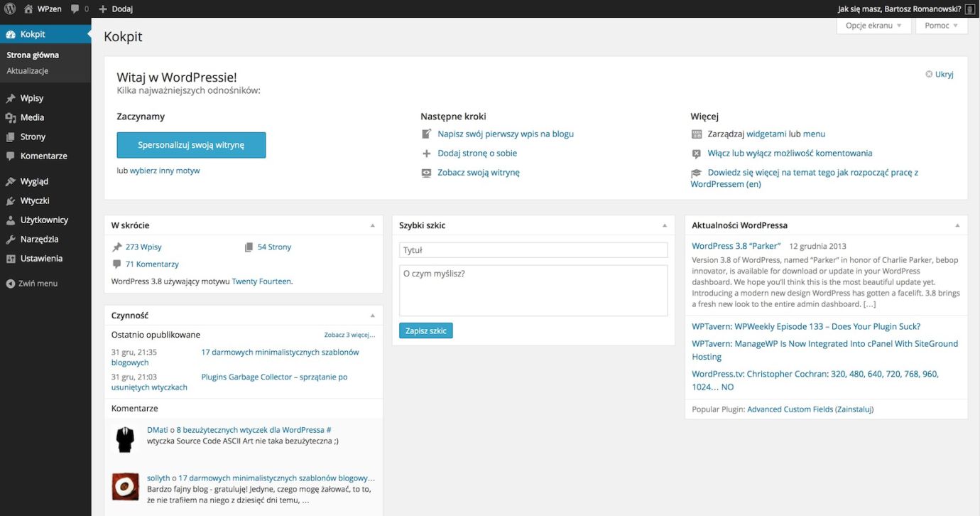Open the Advanced Custom Fields plugin link
The image size is (980, 516).
790,409
